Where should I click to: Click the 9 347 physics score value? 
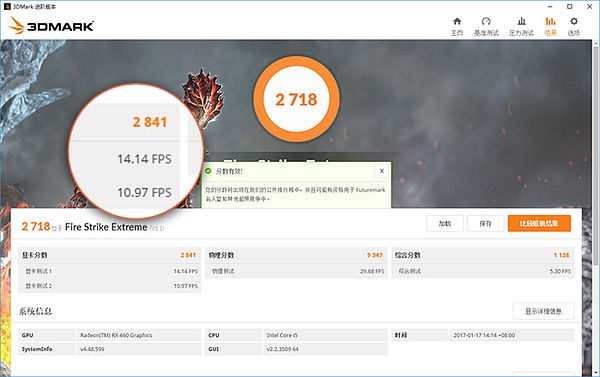375,255
